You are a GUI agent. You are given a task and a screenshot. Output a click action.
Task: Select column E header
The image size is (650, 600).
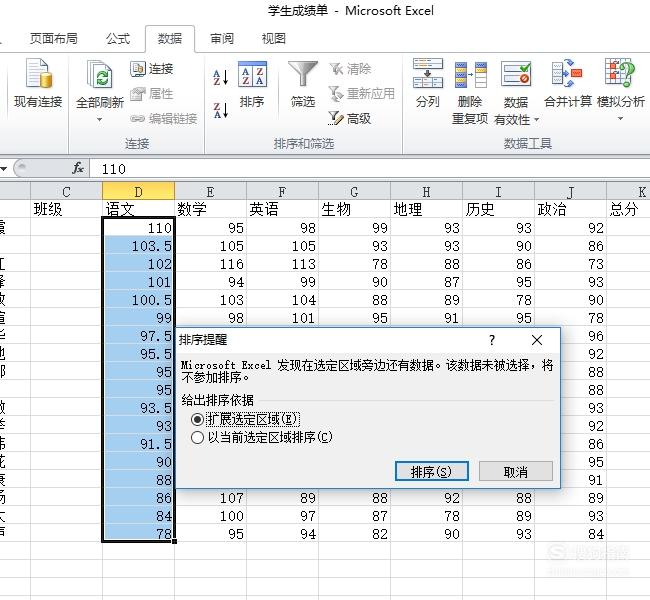210,191
